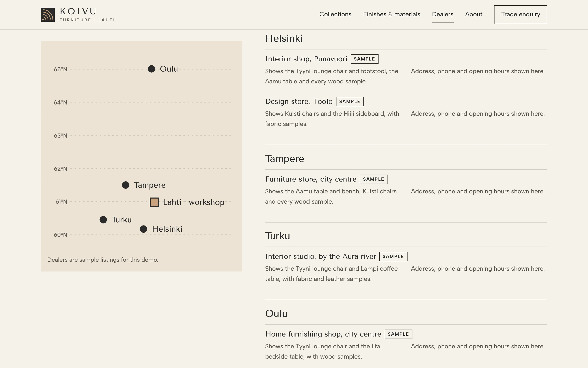Click the Oulu label on map
The image size is (588, 368).
point(169,69)
